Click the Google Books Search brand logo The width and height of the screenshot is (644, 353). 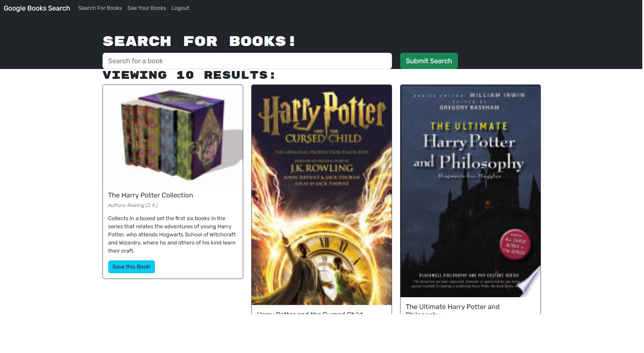(37, 8)
